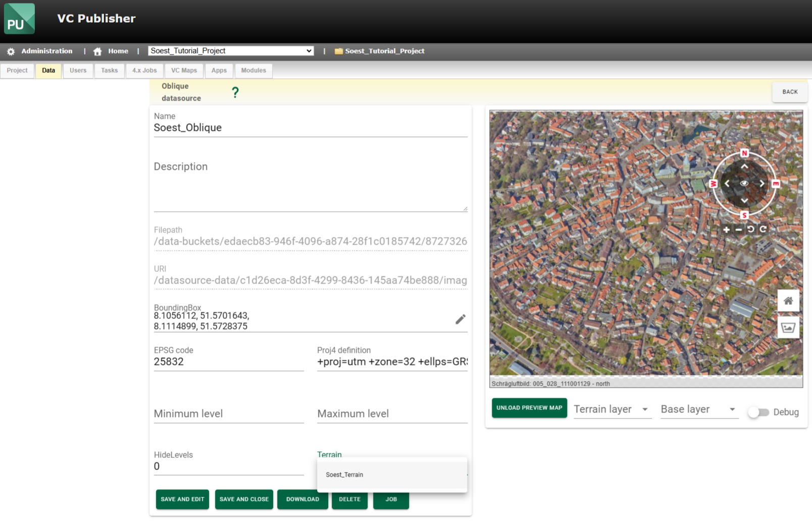Click the Save and Close button
The image size is (812, 526).
[244, 499]
